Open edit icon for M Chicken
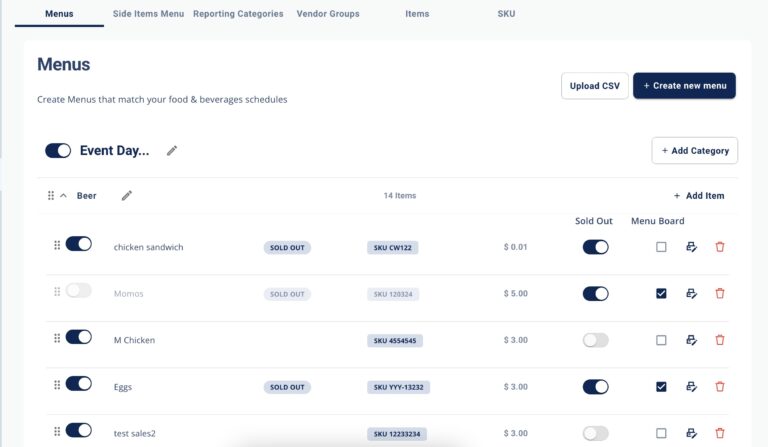The height and width of the screenshot is (447, 768). [x=691, y=340]
